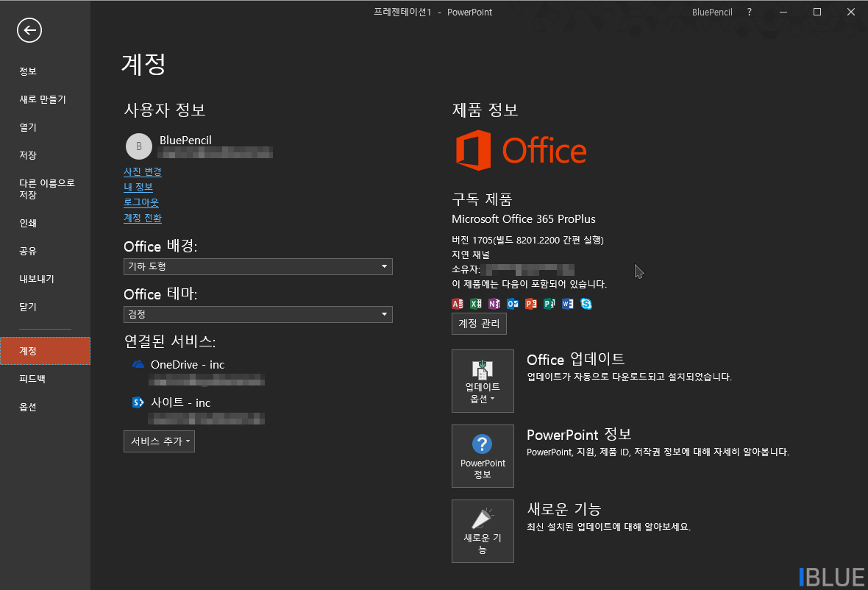Click the Publisher app icon
This screenshot has height=590, width=868.
click(x=549, y=303)
